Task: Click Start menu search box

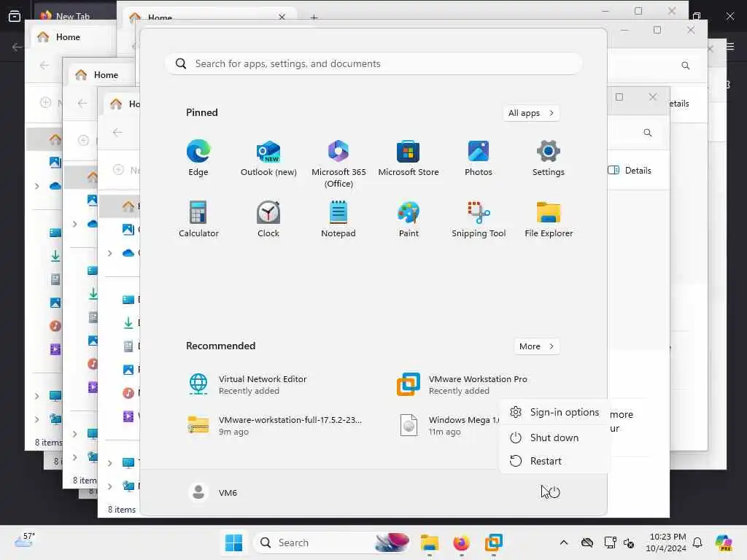Action: coord(373,64)
